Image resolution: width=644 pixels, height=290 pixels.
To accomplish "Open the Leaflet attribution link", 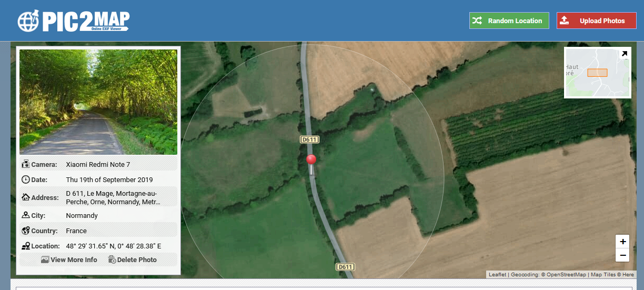I will click(497, 274).
